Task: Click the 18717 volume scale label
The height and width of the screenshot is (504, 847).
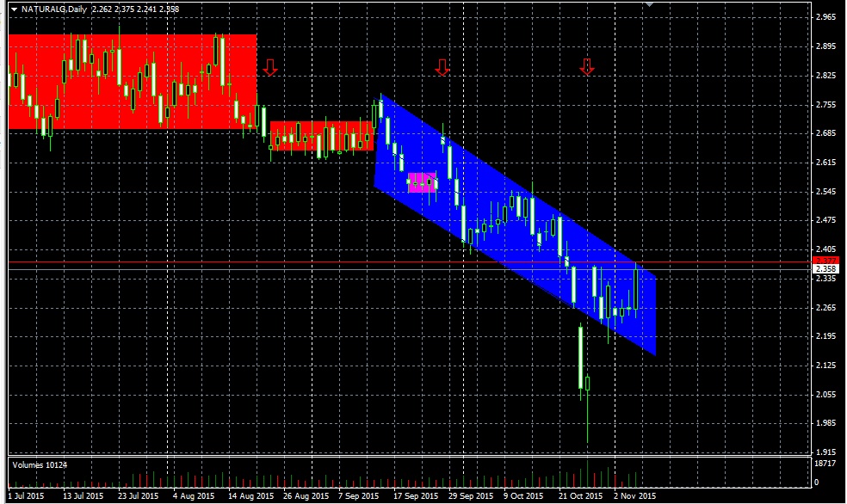Action: pyautogui.click(x=825, y=463)
